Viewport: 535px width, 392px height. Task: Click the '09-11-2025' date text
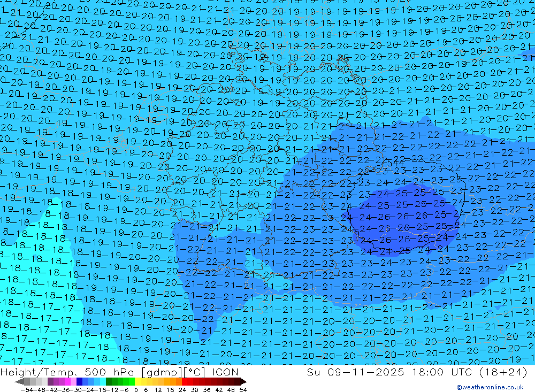click(x=366, y=372)
